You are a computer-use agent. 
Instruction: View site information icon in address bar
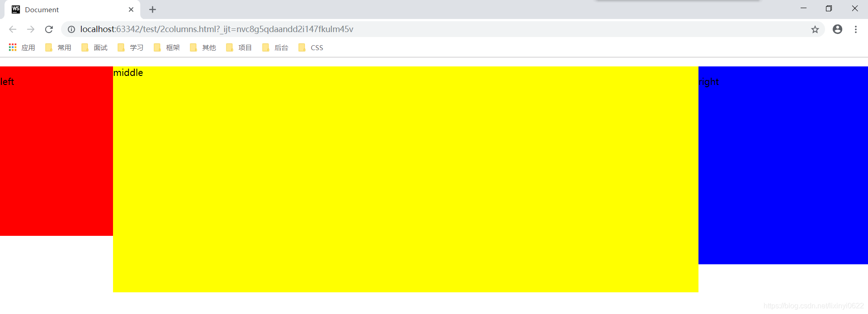point(71,29)
